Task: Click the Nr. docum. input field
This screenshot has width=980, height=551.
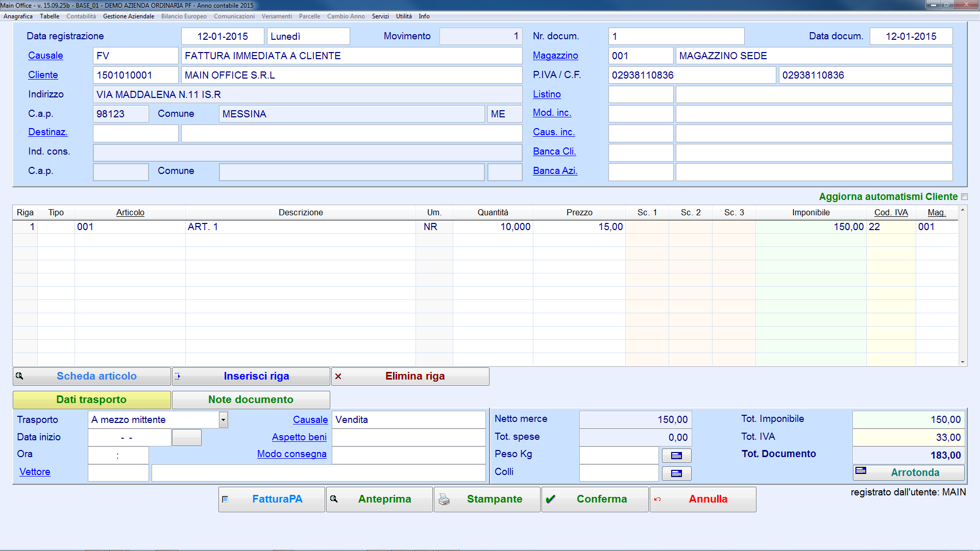Action: pos(676,36)
